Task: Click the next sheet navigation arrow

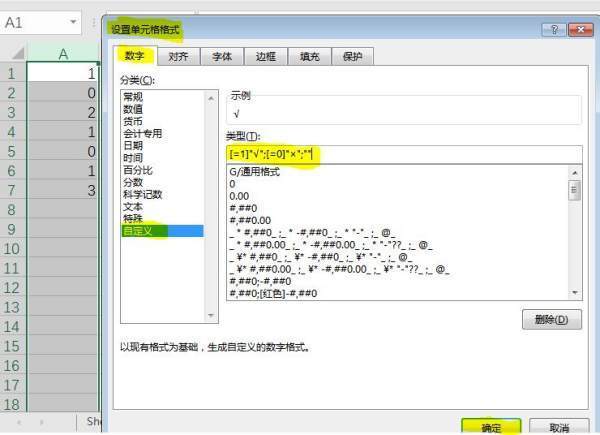Action: click(x=41, y=422)
